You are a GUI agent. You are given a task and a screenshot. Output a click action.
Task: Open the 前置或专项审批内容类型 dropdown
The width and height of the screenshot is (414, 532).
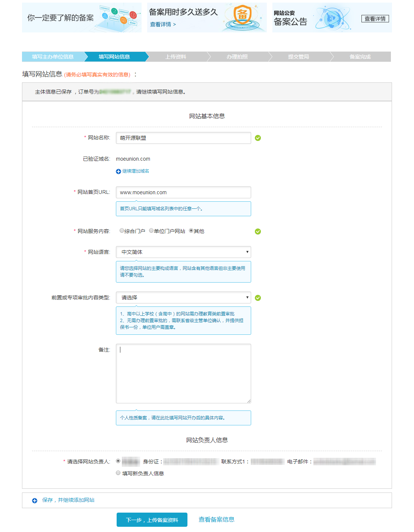click(183, 298)
